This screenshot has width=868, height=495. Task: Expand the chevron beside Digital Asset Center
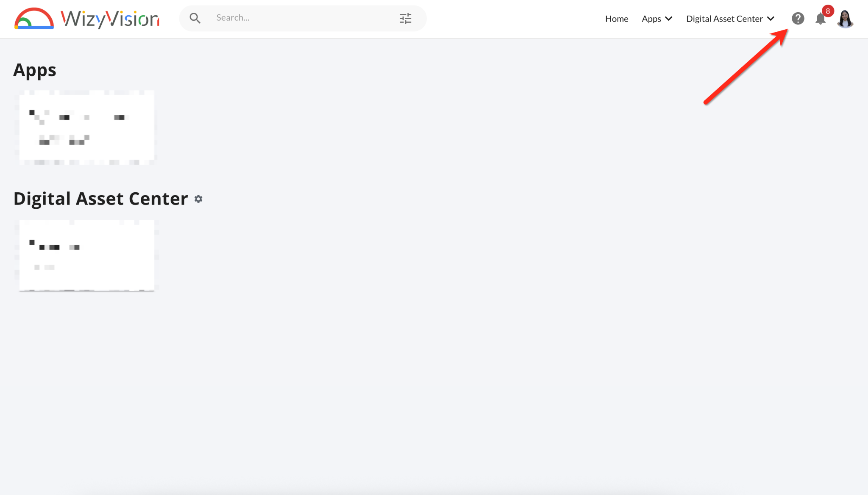click(771, 19)
